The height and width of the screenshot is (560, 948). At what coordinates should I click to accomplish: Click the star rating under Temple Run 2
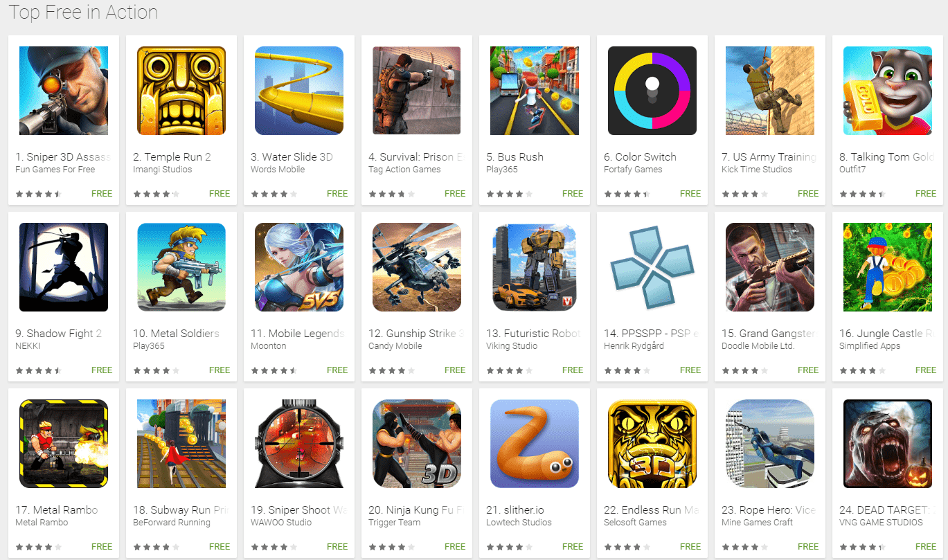[x=156, y=195]
